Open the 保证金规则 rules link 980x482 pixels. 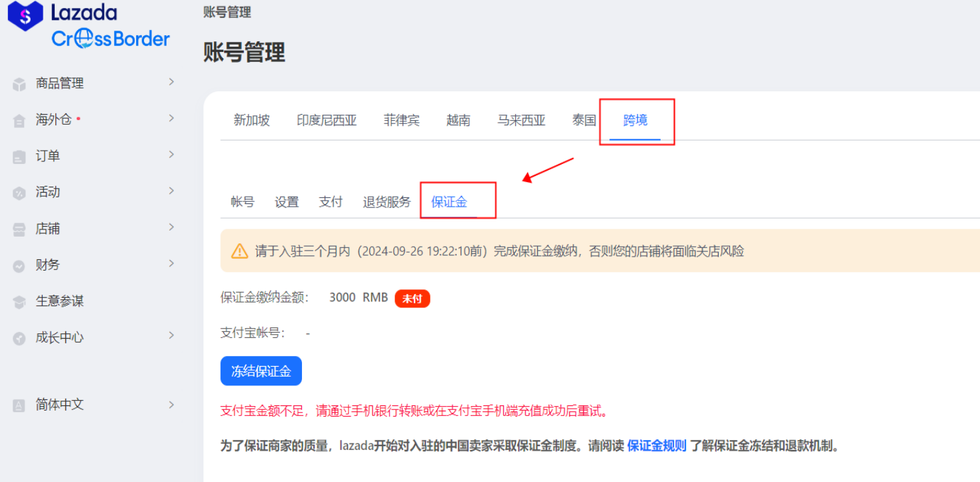[656, 445]
